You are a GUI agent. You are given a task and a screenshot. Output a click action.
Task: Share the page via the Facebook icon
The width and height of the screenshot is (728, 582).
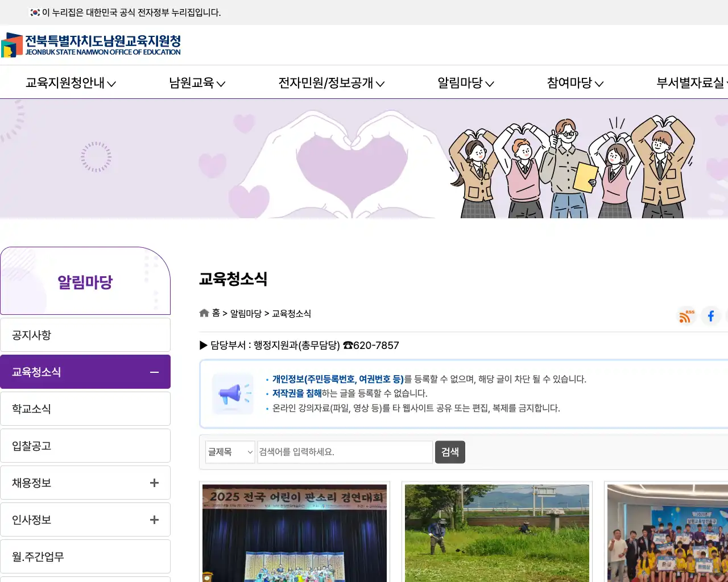[x=710, y=316]
